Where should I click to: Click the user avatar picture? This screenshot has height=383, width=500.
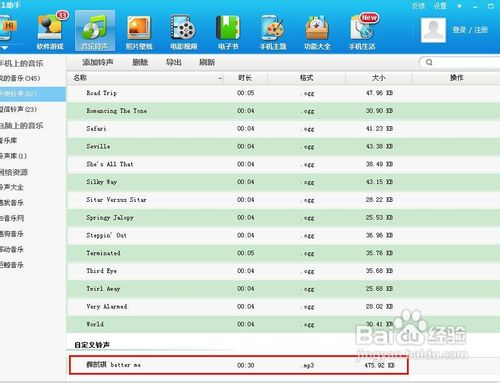[x=433, y=30]
